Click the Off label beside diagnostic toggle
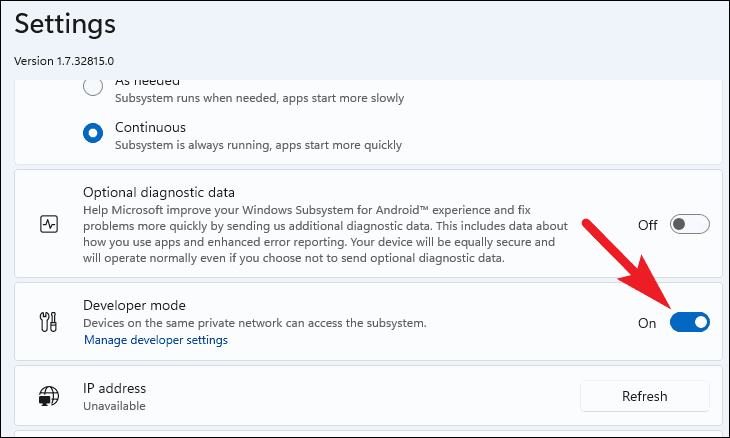Viewport: 730px width, 438px height. tap(648, 225)
